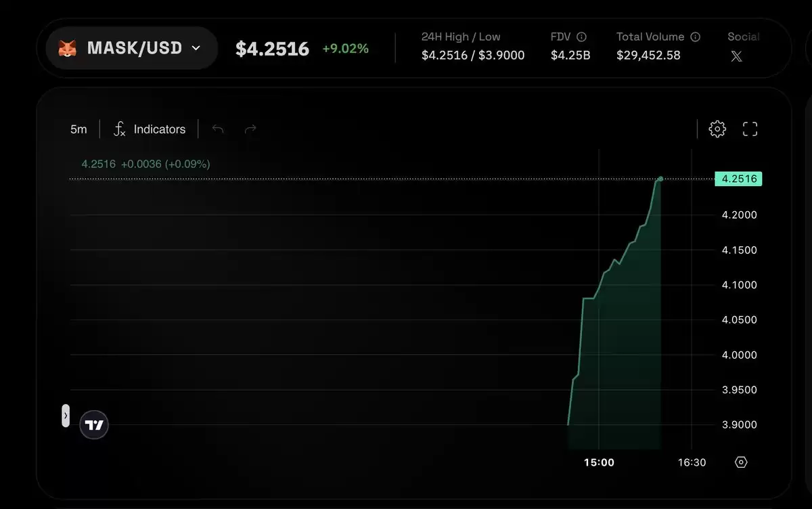Click the $4.2516 / $3.9000 range value
This screenshot has width=812, height=509.
(473, 56)
